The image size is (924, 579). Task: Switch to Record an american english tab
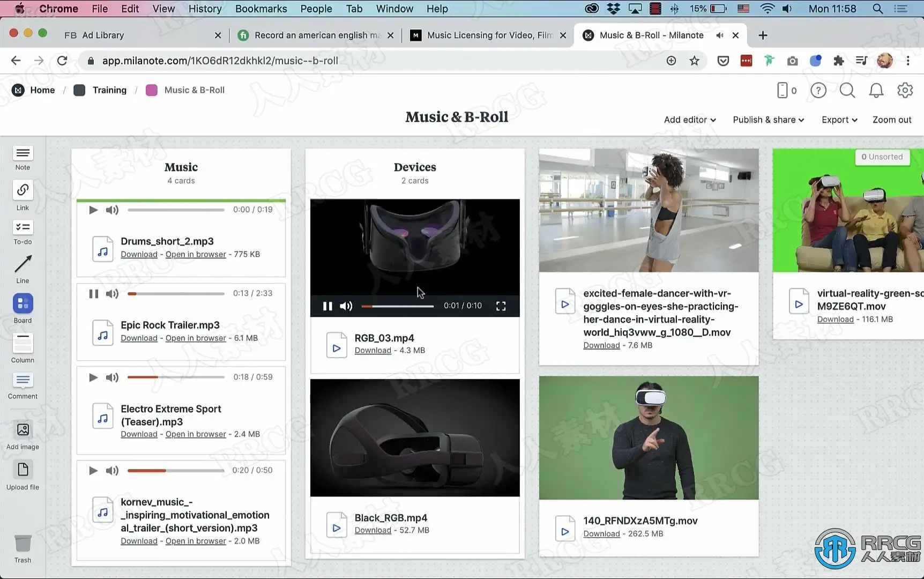[x=315, y=35]
